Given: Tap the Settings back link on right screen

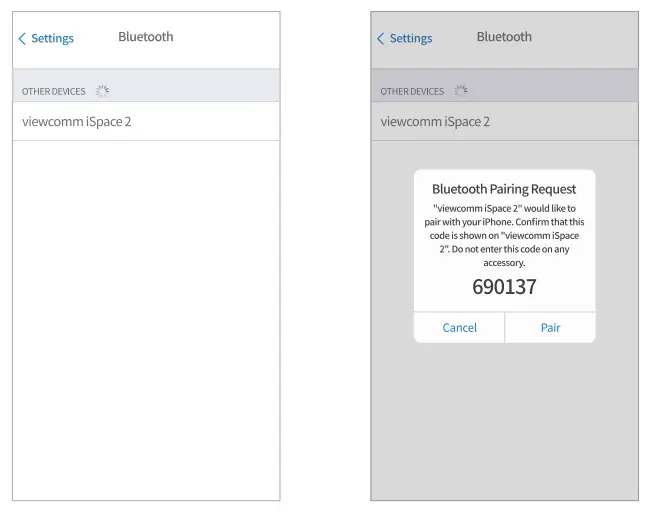Looking at the screenshot, I should 410,39.
